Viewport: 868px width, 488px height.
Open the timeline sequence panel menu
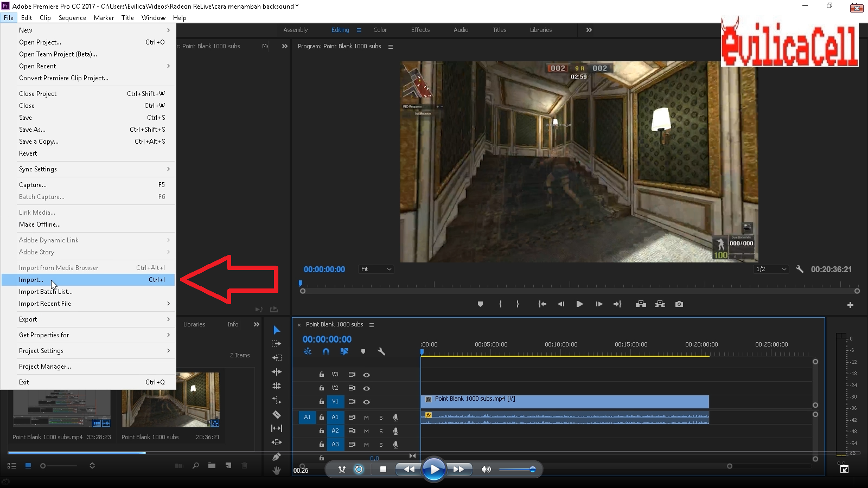pyautogui.click(x=372, y=325)
